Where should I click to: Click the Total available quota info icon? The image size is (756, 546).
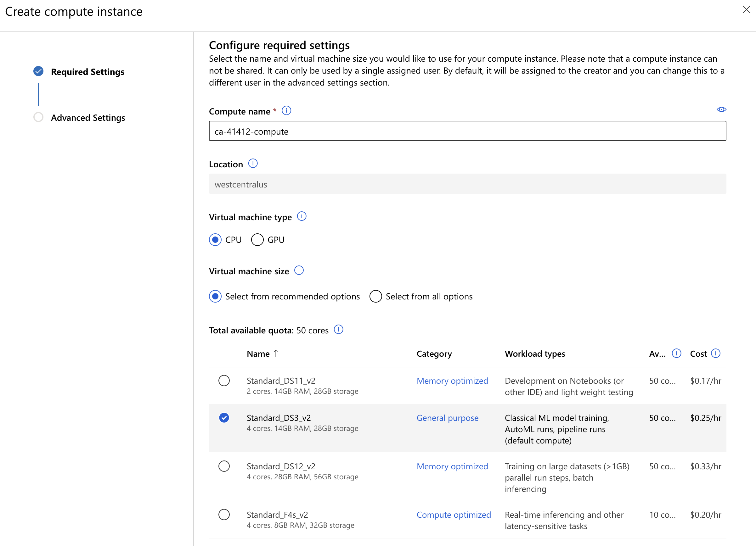[338, 330]
